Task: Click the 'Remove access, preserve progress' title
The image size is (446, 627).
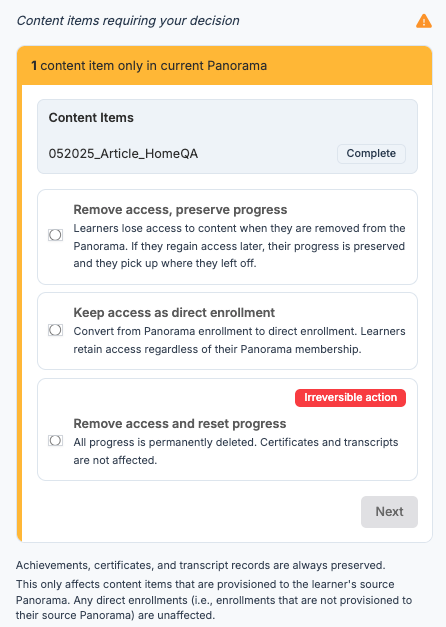Action: click(180, 210)
